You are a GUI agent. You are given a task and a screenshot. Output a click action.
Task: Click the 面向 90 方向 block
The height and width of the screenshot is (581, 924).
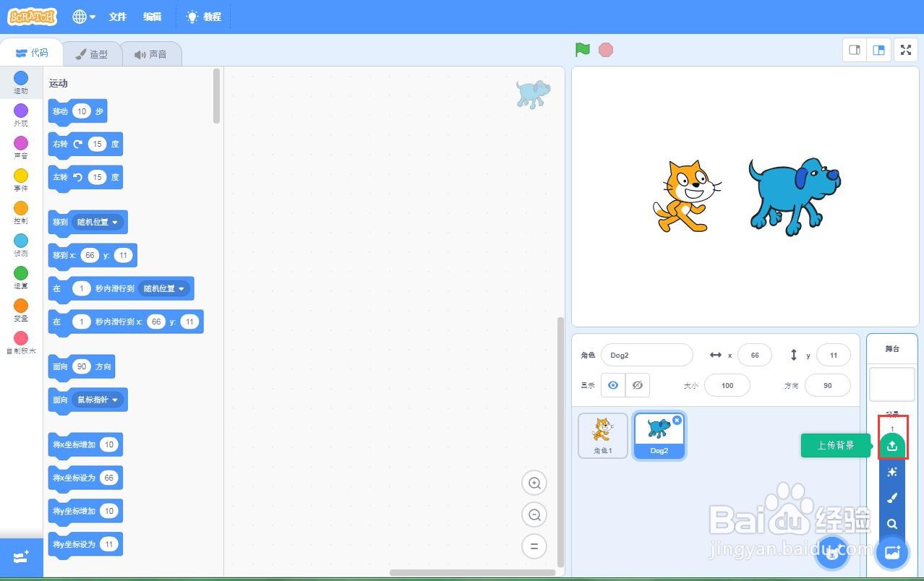click(82, 366)
